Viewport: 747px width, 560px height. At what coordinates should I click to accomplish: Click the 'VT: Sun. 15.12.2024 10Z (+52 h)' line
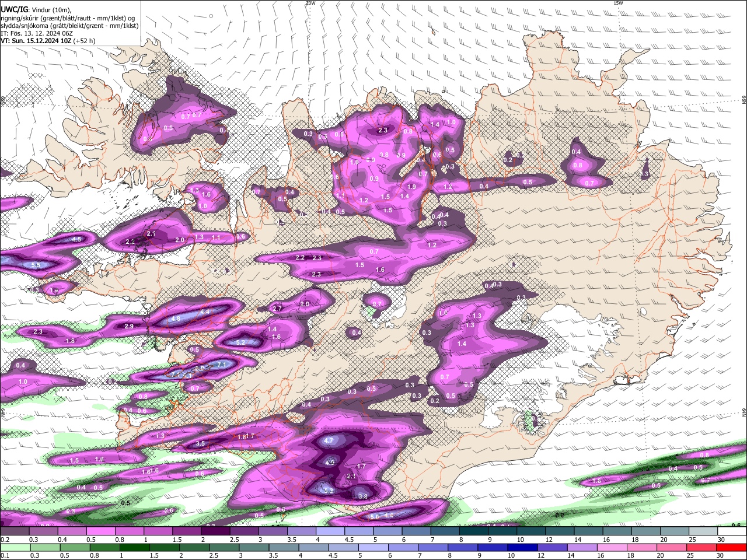pyautogui.click(x=48, y=41)
